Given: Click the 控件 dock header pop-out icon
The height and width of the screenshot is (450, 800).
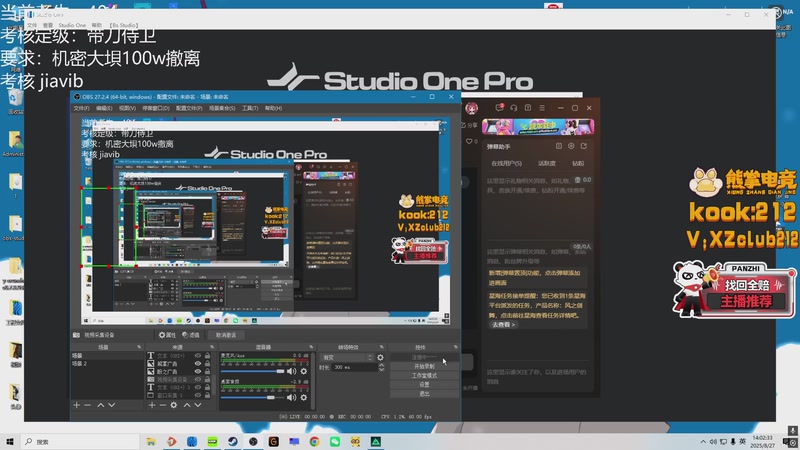Looking at the screenshot, I should pyautogui.click(x=456, y=347).
